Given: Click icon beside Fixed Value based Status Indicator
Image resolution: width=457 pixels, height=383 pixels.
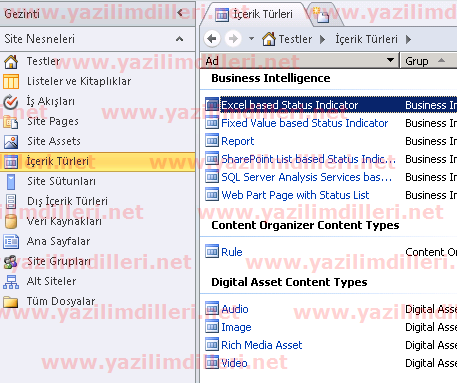Looking at the screenshot, I should (212, 123).
